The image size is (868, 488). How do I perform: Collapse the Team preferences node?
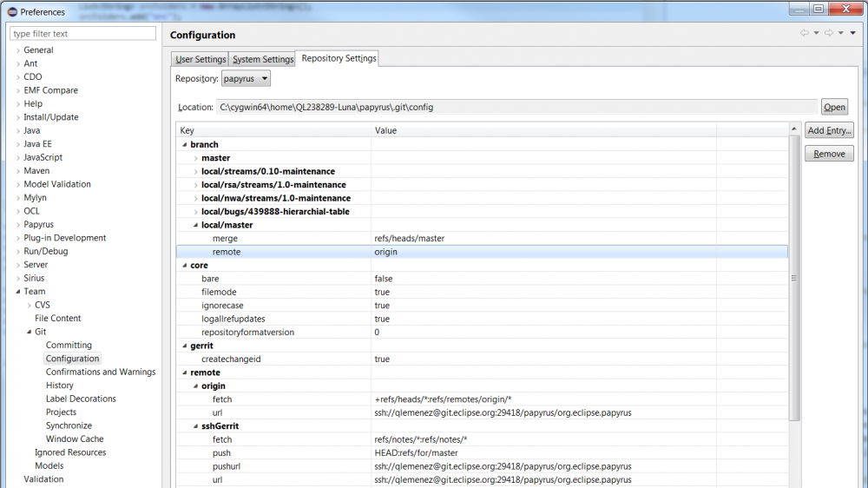pyautogui.click(x=17, y=292)
